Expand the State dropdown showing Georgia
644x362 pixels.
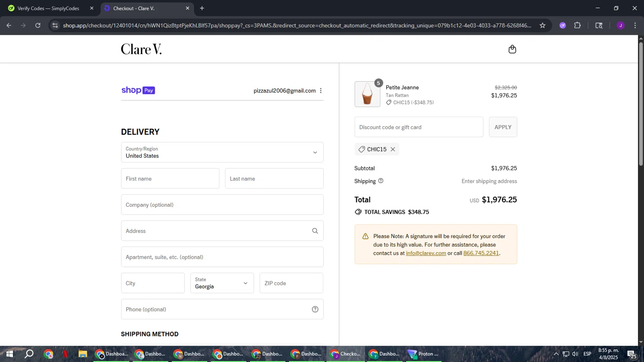click(x=222, y=283)
